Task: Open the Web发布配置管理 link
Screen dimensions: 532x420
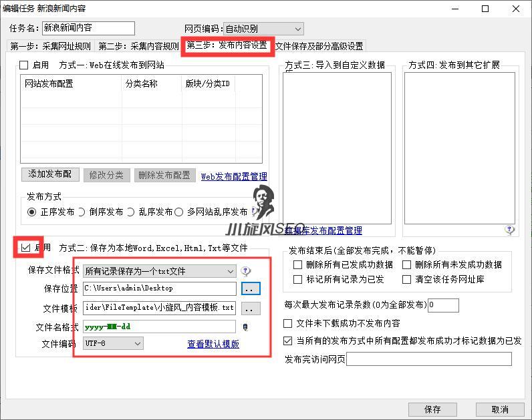Action: point(234,176)
